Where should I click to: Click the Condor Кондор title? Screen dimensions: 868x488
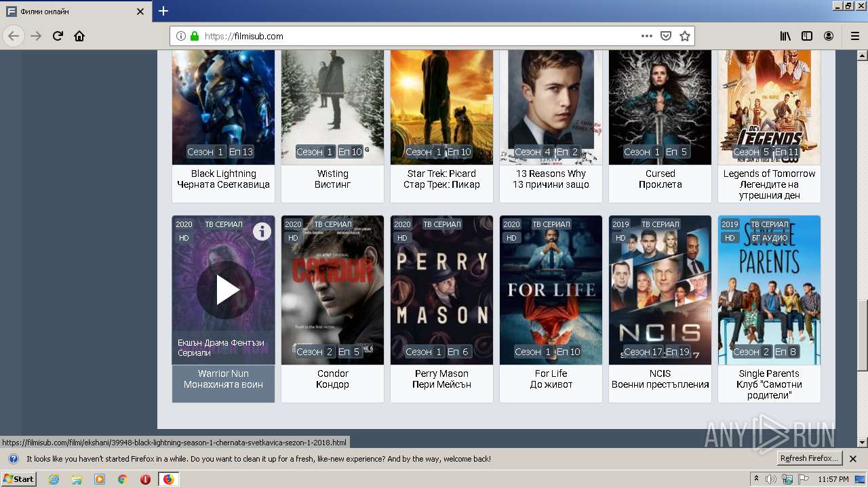click(332, 379)
